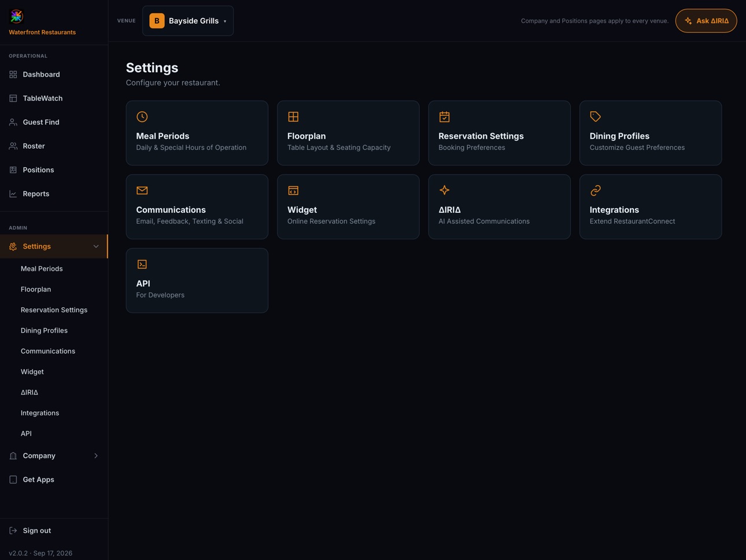
Task: Click the Reports chart icon
Action: (x=13, y=194)
